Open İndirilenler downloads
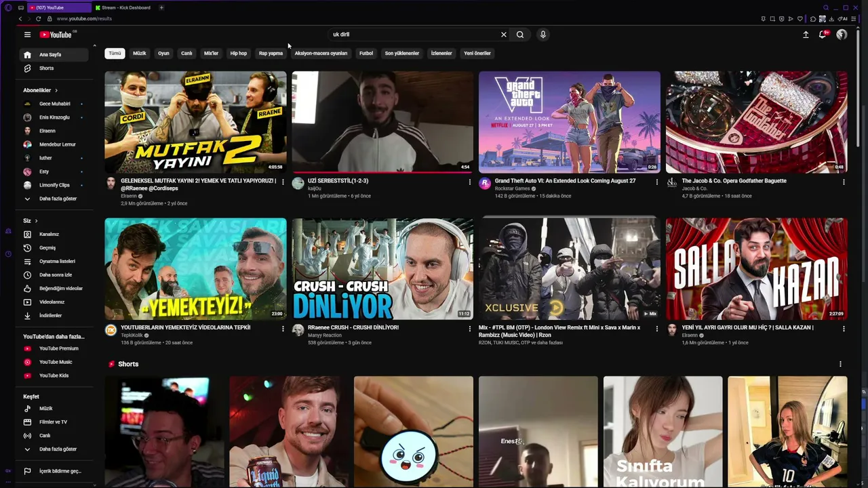 click(54, 316)
